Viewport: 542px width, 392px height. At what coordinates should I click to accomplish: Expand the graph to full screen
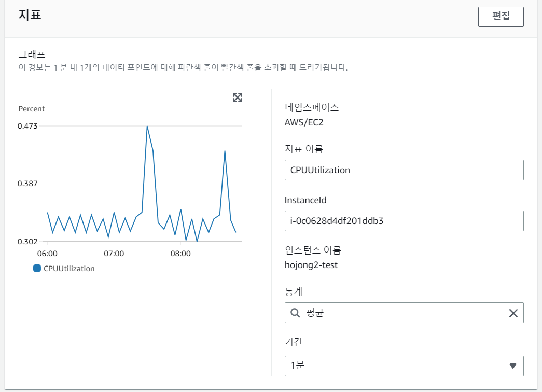238,97
